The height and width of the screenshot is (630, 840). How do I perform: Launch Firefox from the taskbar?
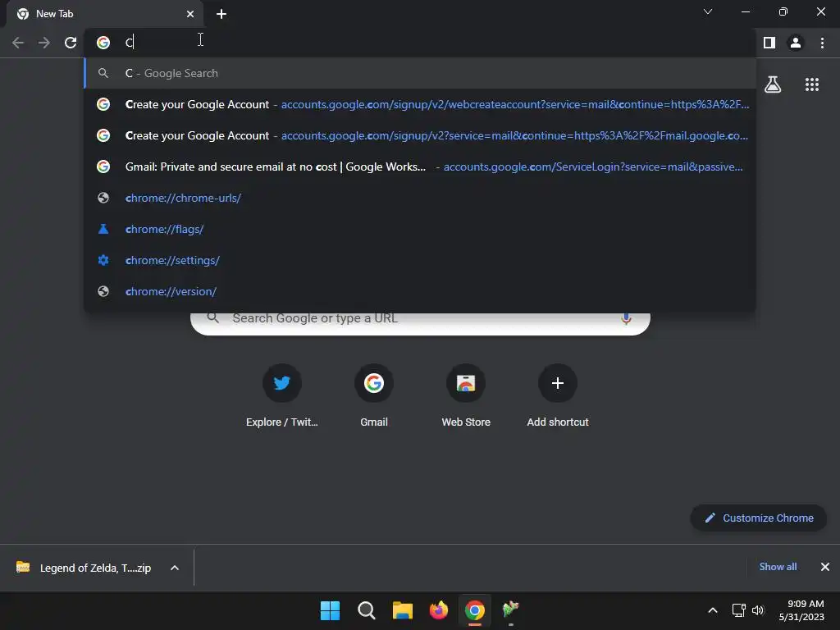pos(439,610)
